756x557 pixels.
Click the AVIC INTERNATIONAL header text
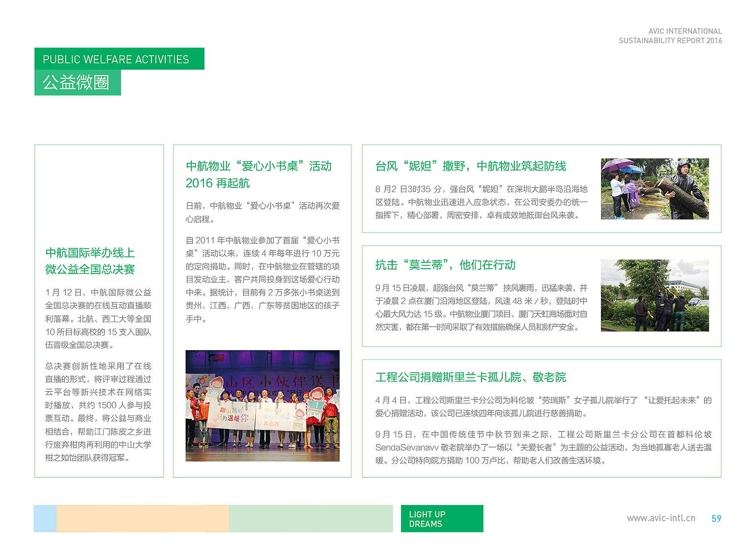click(x=685, y=31)
